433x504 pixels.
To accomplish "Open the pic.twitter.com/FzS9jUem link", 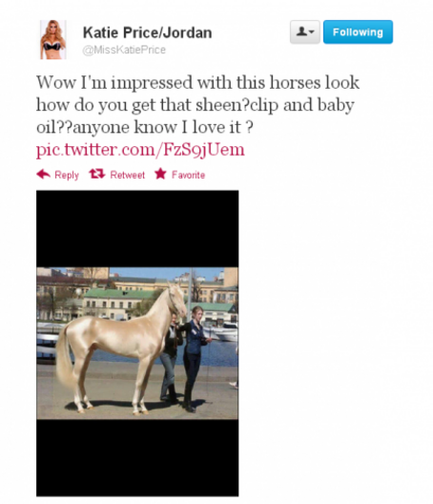I will [140, 150].
